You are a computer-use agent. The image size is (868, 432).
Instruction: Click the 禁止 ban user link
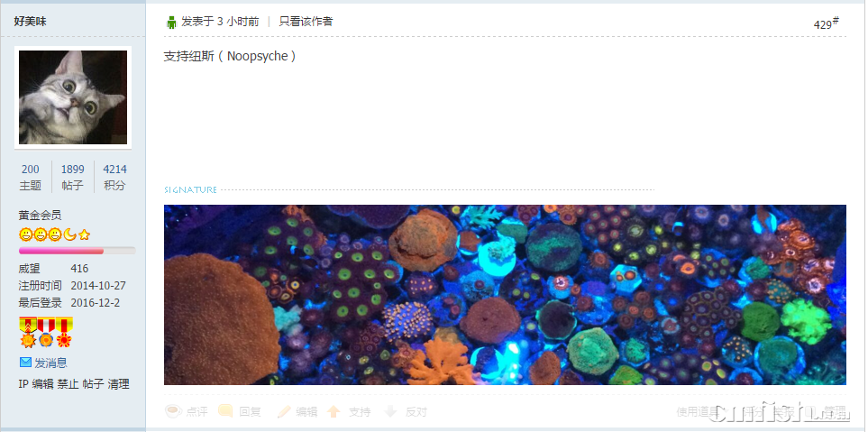tap(69, 384)
